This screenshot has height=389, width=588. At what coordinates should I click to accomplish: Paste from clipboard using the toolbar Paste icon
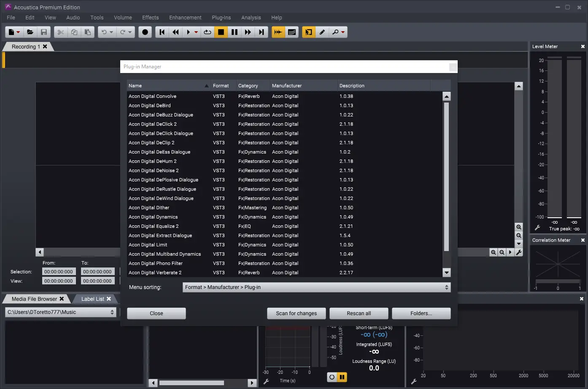[x=88, y=32]
